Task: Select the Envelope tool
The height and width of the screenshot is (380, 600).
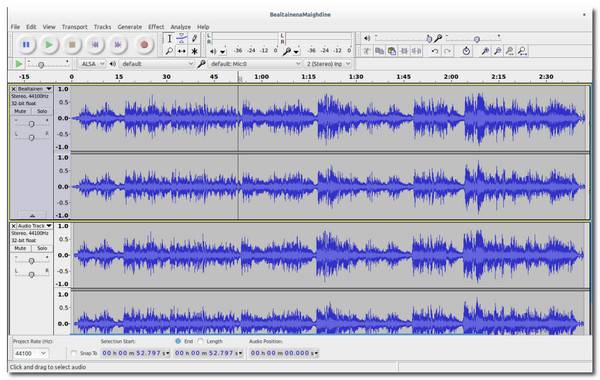Action: click(x=182, y=39)
